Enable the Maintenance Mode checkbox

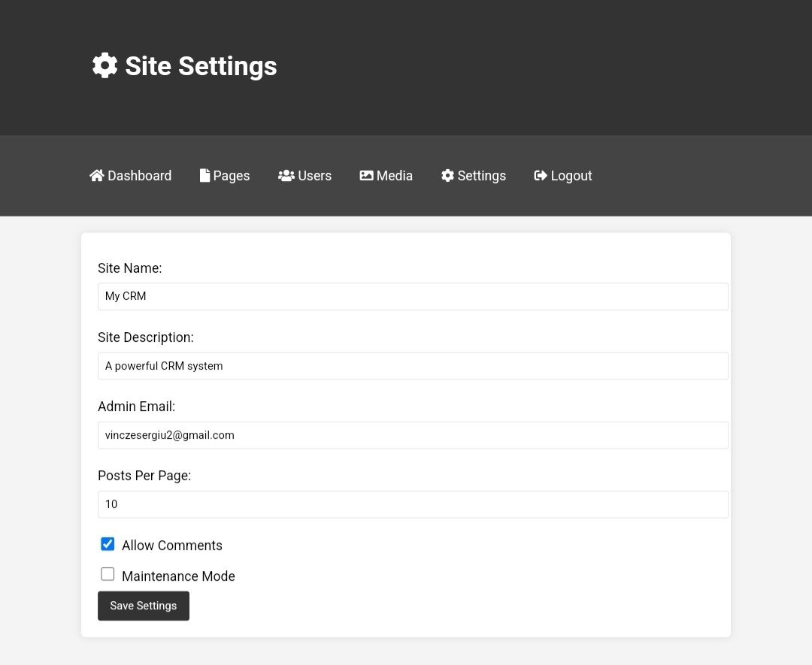[108, 575]
